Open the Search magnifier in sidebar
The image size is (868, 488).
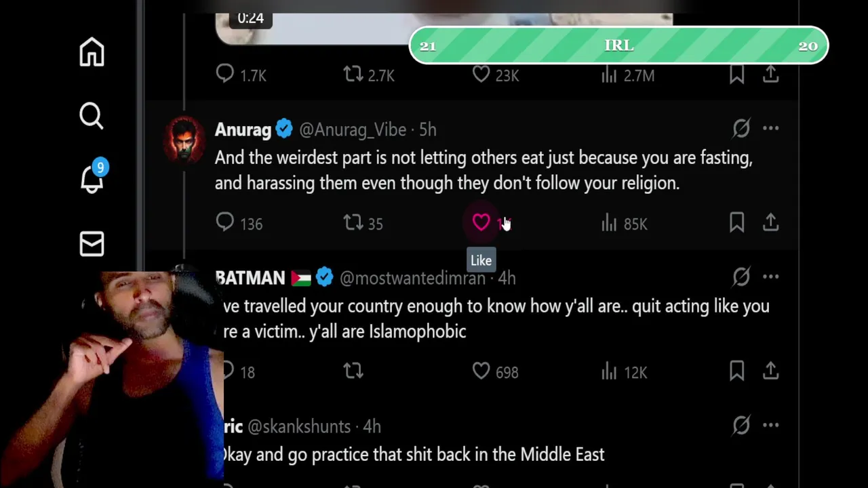pyautogui.click(x=92, y=116)
